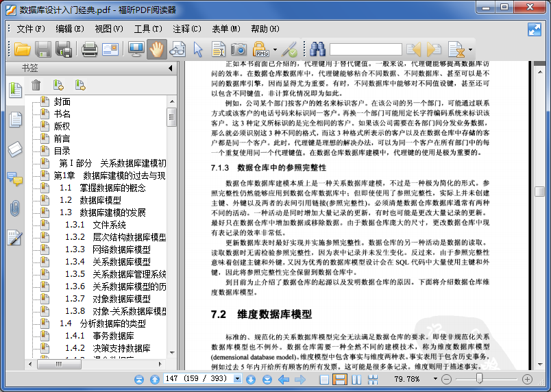Print the document with the printer icon
This screenshot has width=551, height=392.
90,49
